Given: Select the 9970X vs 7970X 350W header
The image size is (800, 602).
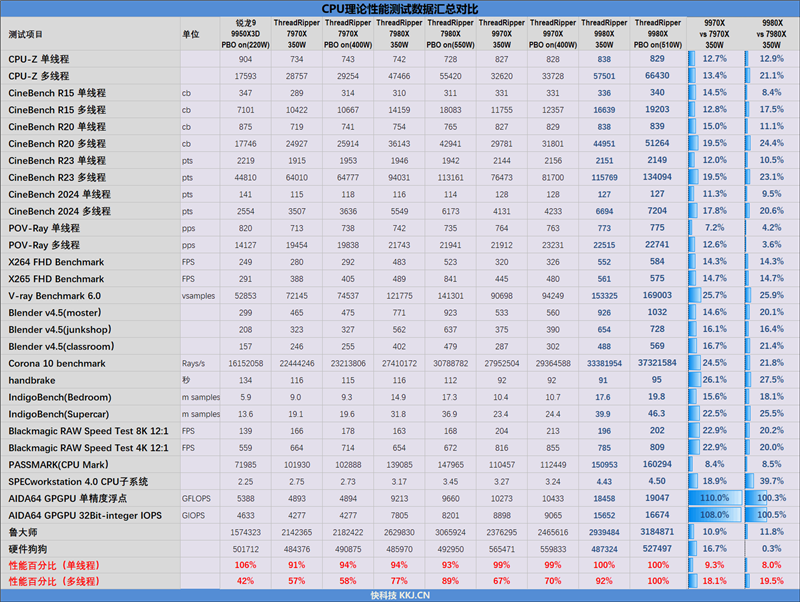Looking at the screenshot, I should [x=714, y=34].
